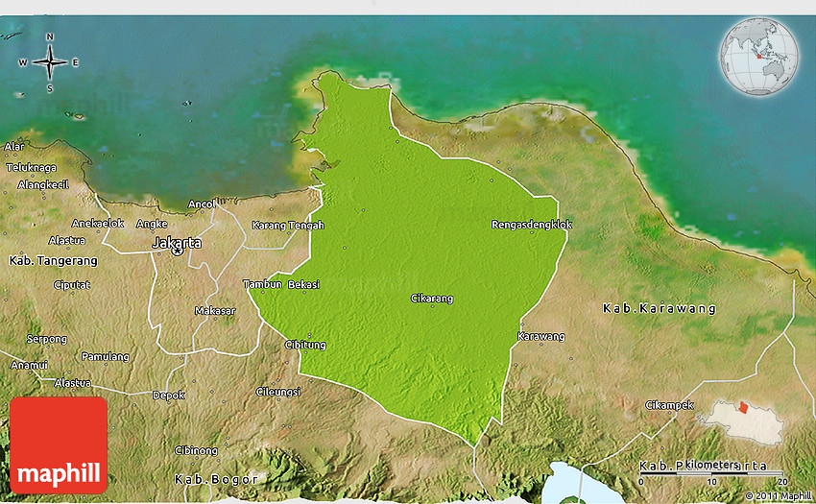Select the Karang Tengah label

288,226
